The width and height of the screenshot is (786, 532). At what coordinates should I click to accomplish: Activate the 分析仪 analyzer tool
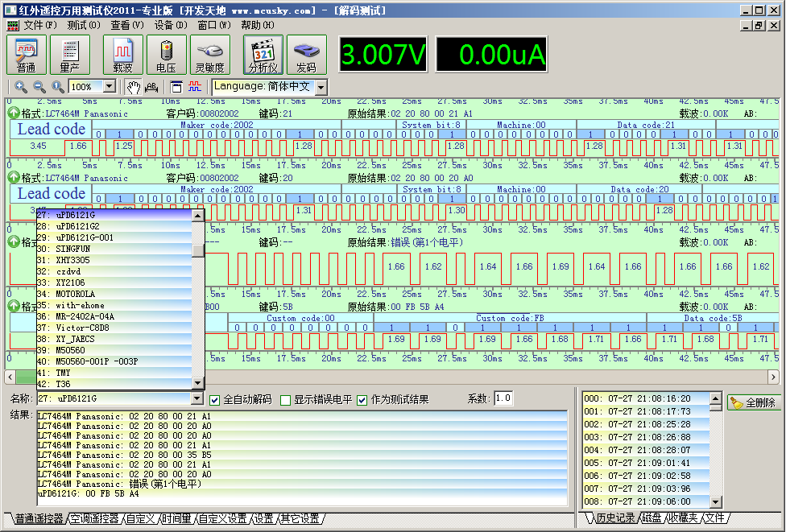[x=263, y=55]
